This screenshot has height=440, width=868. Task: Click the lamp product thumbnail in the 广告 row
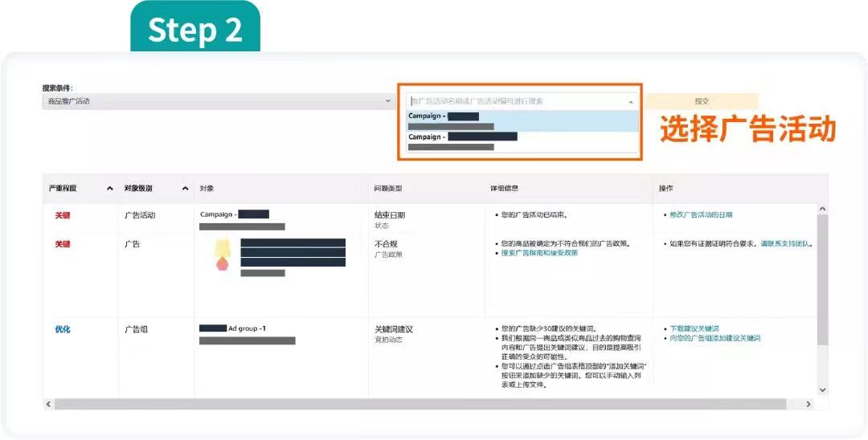222,255
